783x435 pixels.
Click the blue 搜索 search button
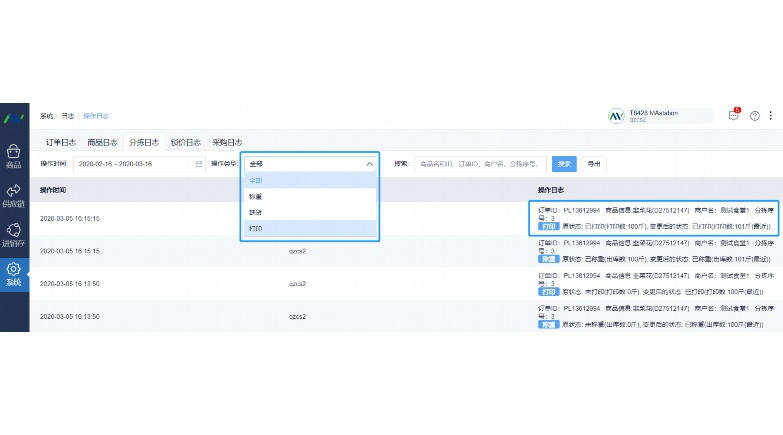pyautogui.click(x=564, y=164)
